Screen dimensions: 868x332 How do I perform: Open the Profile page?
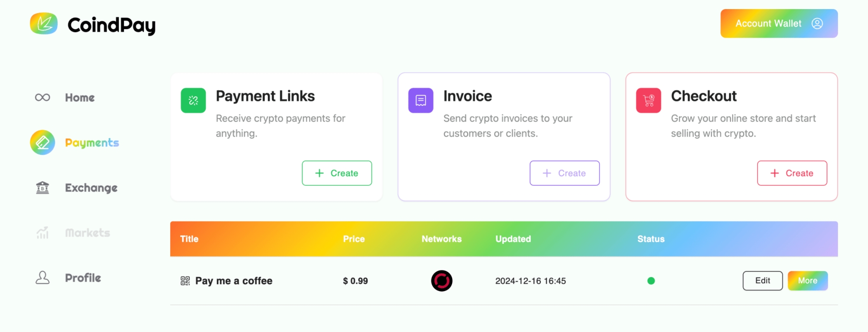coord(83,278)
